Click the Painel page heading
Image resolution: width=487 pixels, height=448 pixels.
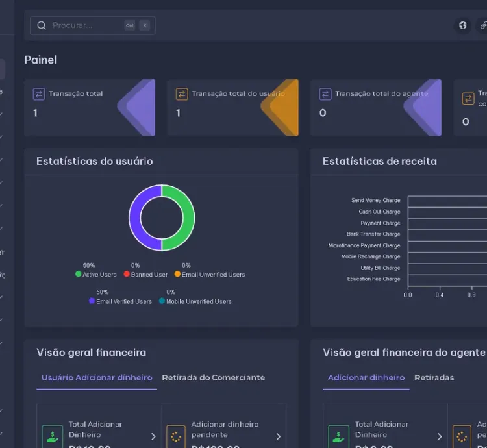(x=41, y=60)
